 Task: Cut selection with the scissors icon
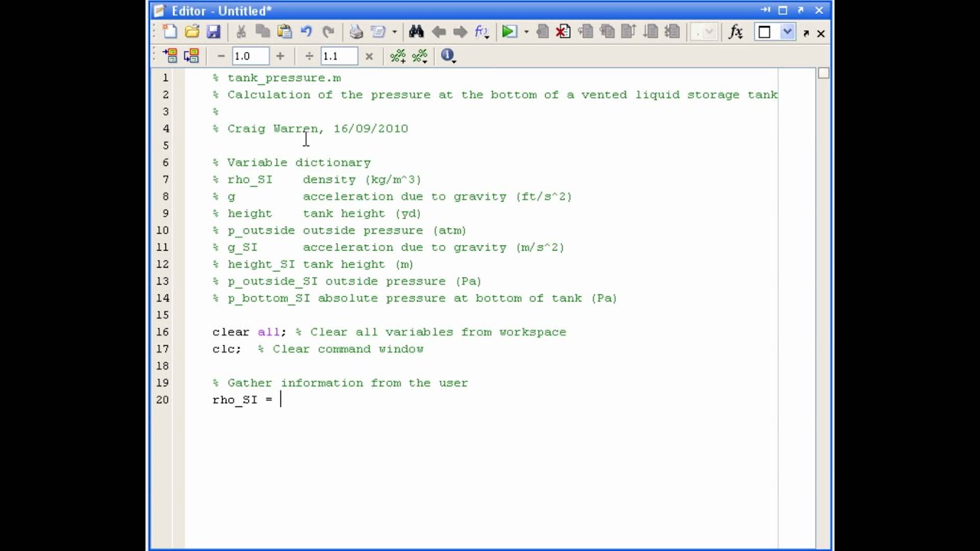[241, 32]
